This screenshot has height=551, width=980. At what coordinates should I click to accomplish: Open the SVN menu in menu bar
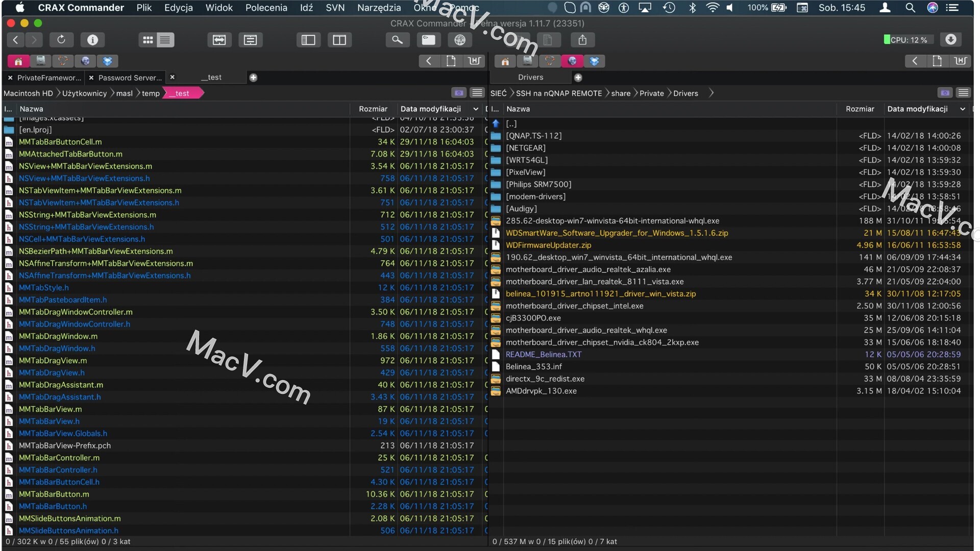[x=335, y=8]
